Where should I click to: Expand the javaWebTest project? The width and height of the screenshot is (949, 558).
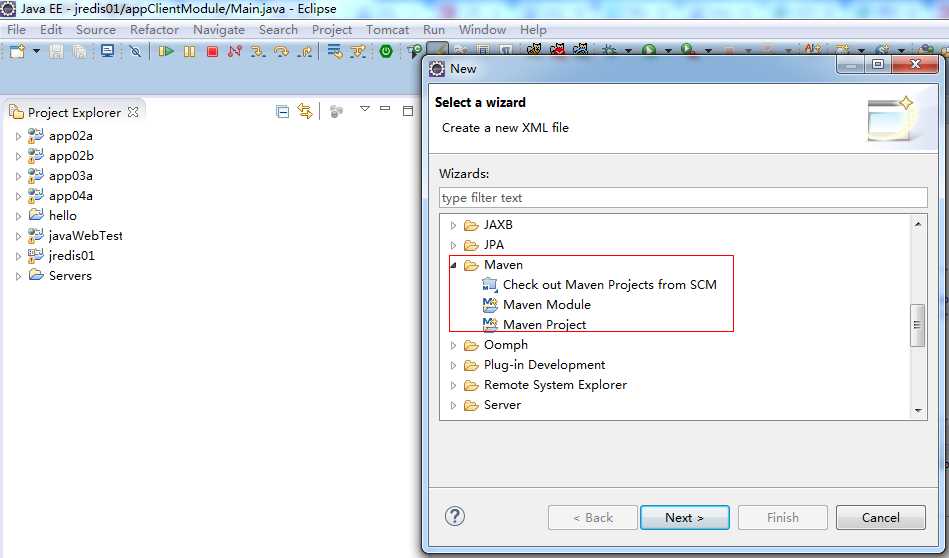[x=18, y=236]
